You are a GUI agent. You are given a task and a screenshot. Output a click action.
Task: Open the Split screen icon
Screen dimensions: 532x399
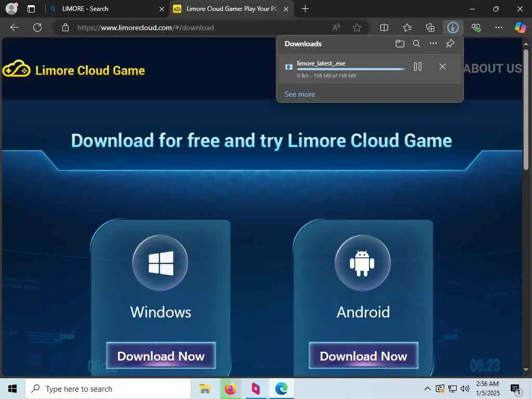pyautogui.click(x=384, y=28)
